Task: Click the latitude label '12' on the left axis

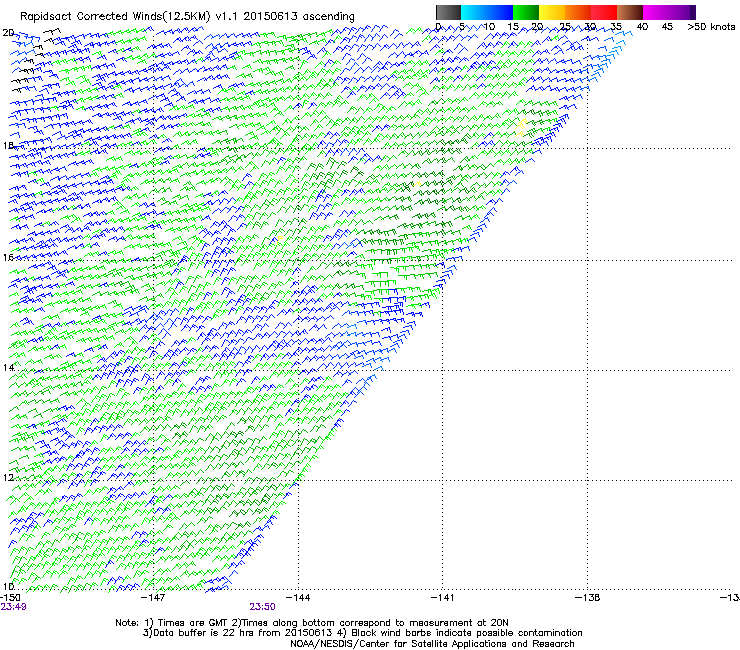Action: click(x=8, y=477)
